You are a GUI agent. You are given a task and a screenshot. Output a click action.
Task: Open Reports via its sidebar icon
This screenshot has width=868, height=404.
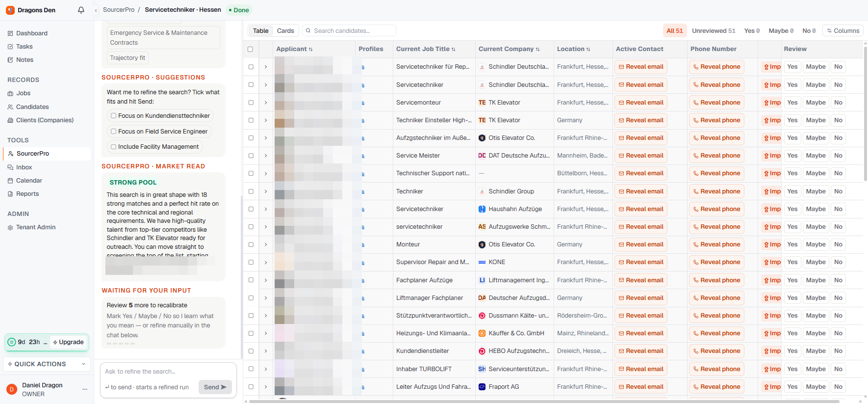click(x=10, y=194)
